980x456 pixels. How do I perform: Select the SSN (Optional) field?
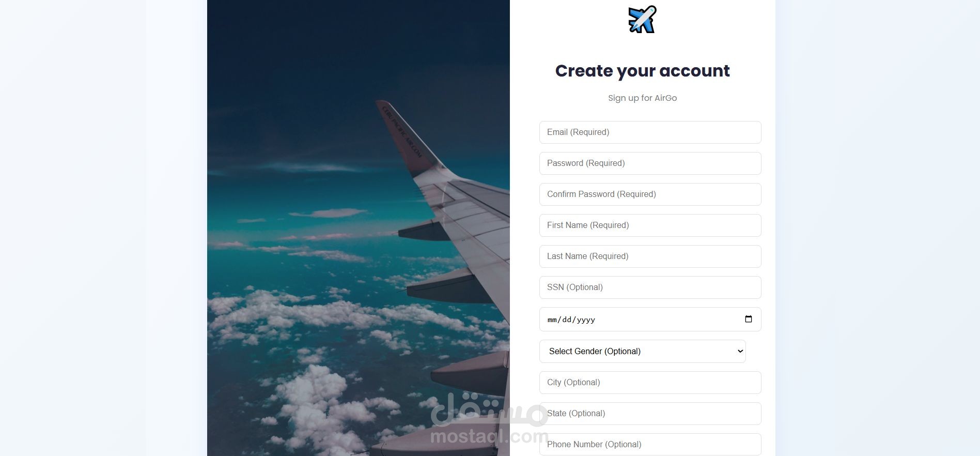click(x=650, y=287)
